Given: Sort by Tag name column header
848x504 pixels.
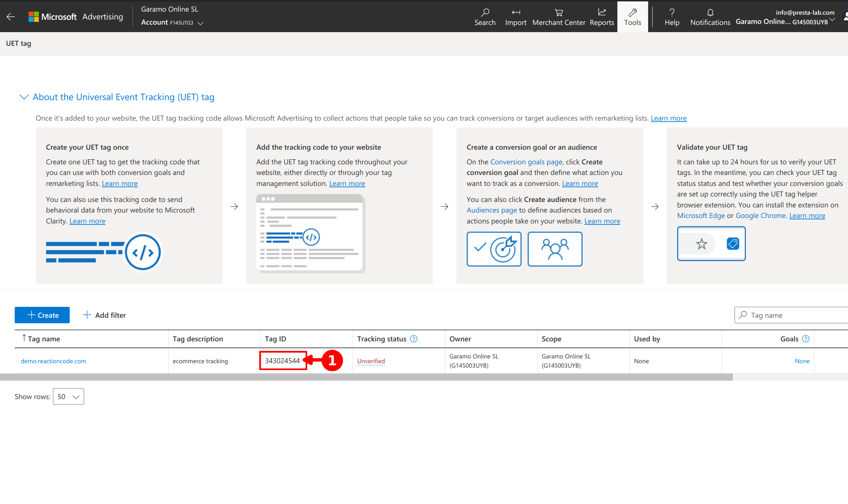Looking at the screenshot, I should (x=43, y=339).
